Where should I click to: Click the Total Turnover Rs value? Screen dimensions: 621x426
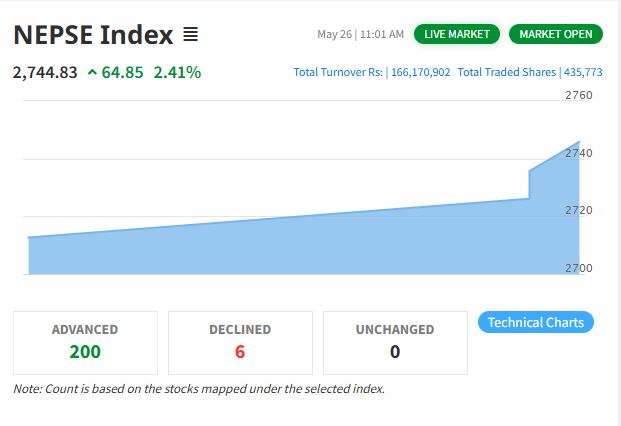click(421, 72)
